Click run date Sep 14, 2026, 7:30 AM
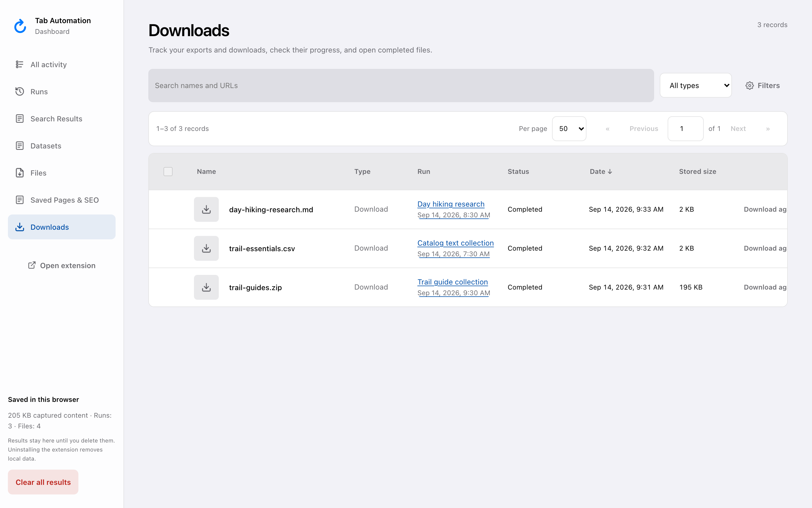This screenshot has width=812, height=508. tap(453, 254)
